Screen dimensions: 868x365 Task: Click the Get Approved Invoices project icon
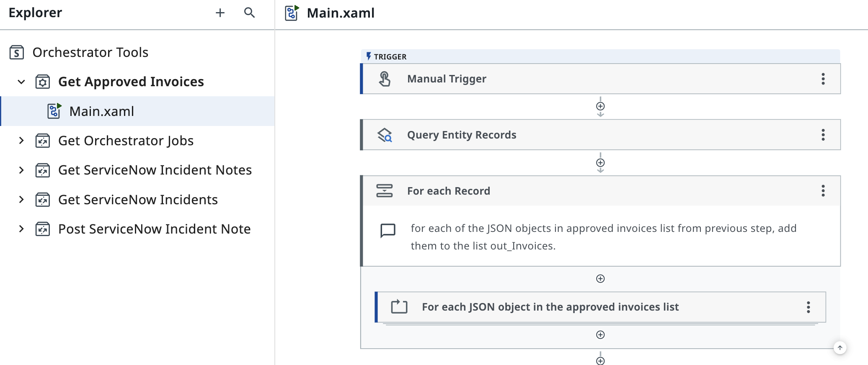(x=43, y=82)
